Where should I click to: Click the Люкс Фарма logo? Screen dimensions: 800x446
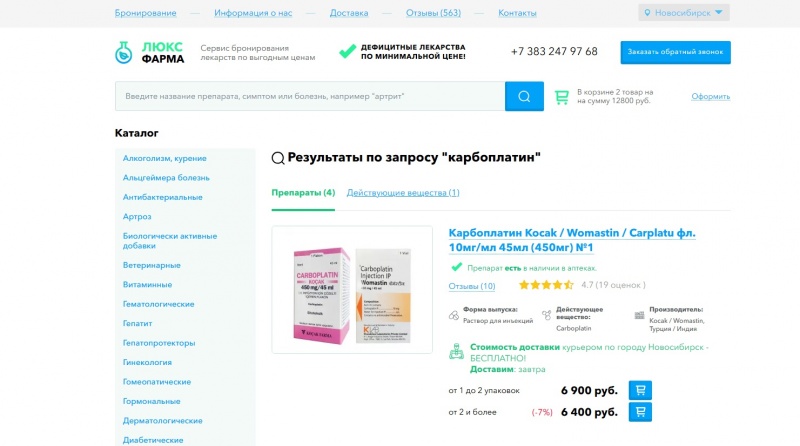[x=149, y=52]
